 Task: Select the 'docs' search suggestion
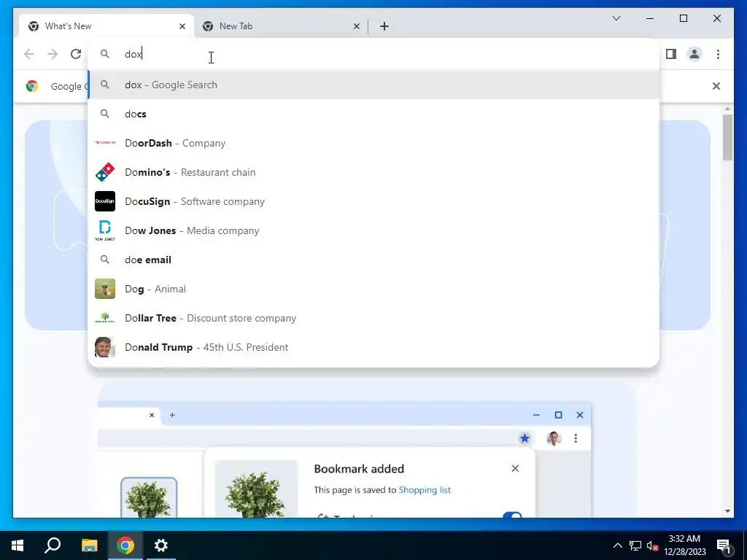(x=373, y=114)
